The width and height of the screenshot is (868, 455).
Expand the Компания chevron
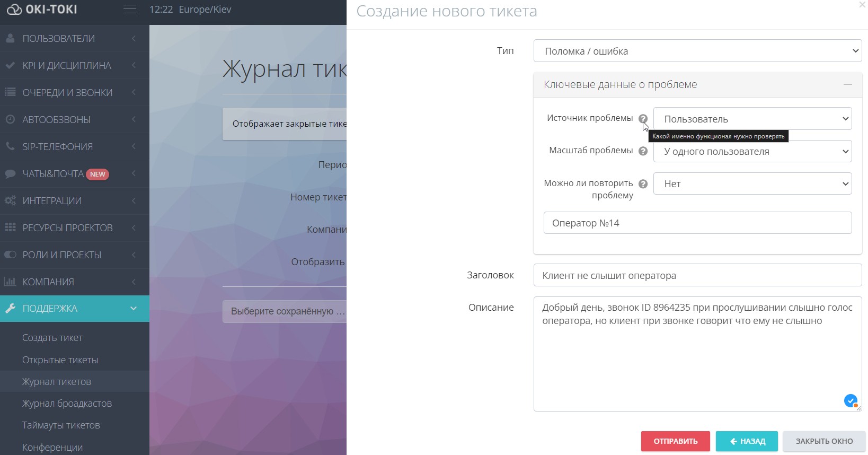(x=134, y=282)
